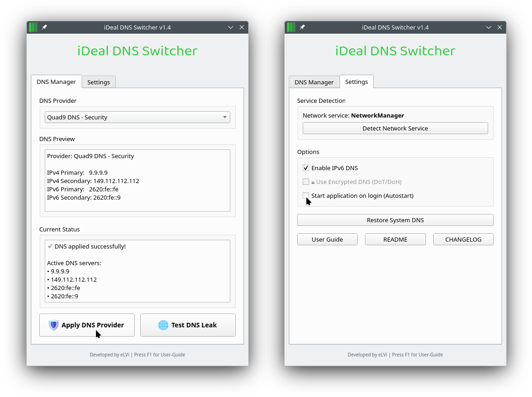Click the app icon in right window titlebar
Screen dimensions: 532x397
(291, 27)
